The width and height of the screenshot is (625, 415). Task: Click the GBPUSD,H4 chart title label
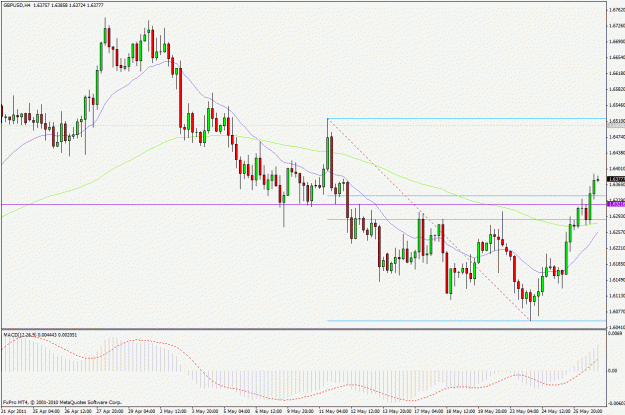pos(16,5)
